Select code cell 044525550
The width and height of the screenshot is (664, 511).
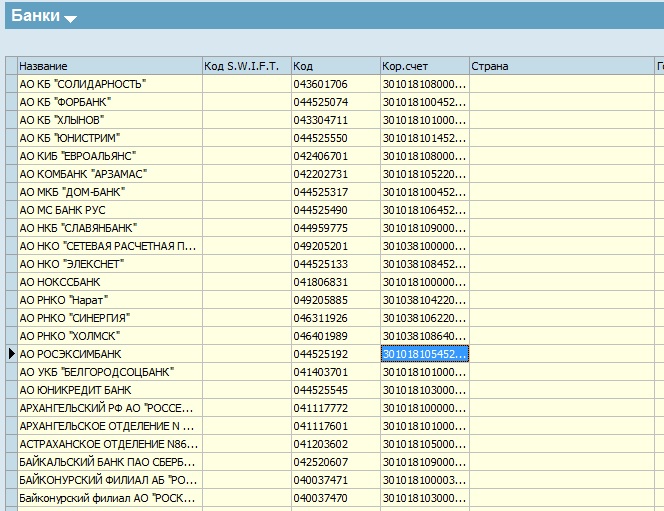(336, 138)
